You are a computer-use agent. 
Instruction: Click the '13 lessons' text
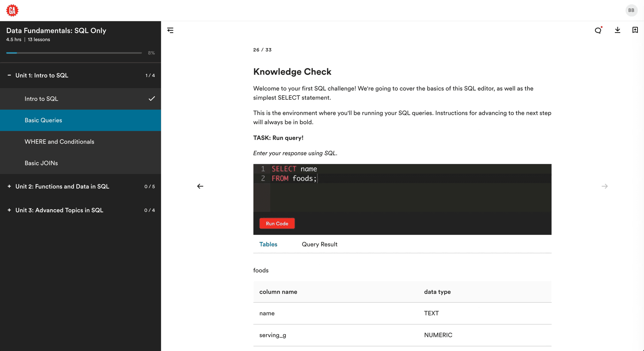tap(39, 39)
